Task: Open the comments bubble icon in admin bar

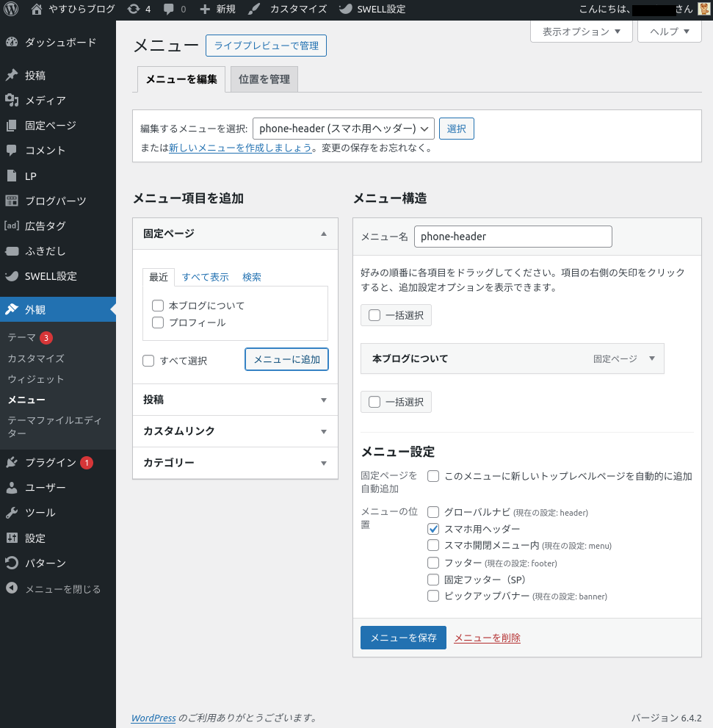Action: pos(169,9)
